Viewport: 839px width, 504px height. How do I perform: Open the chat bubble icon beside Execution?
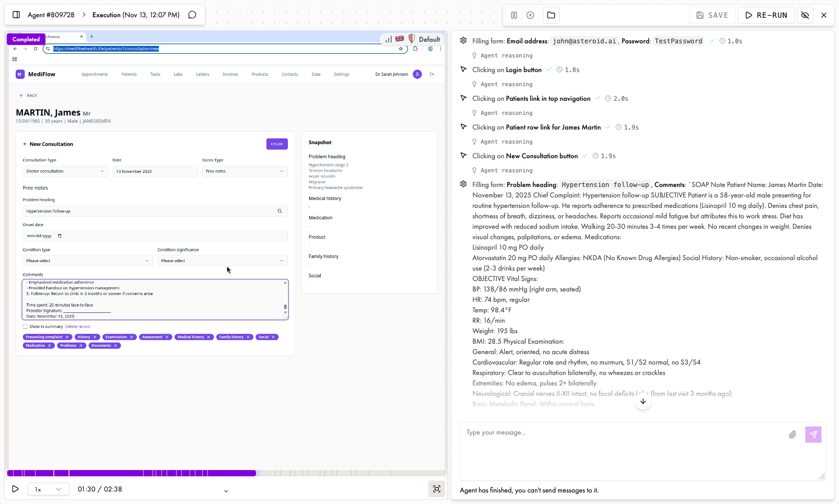click(x=192, y=15)
